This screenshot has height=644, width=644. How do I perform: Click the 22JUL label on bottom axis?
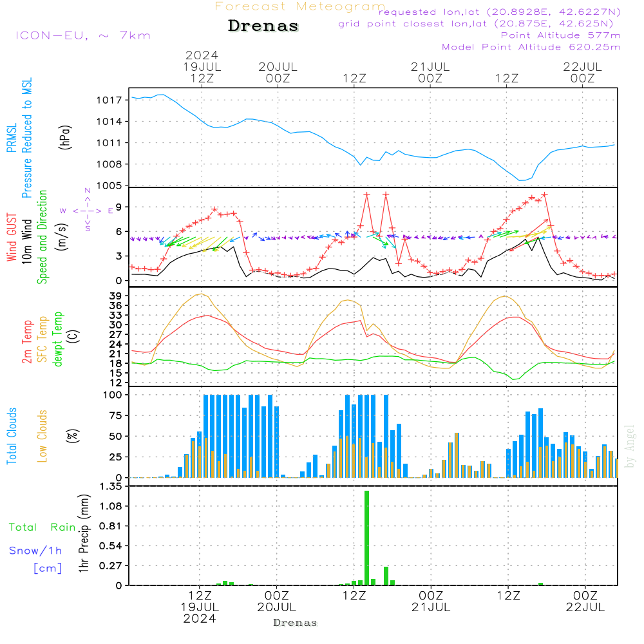point(584,607)
